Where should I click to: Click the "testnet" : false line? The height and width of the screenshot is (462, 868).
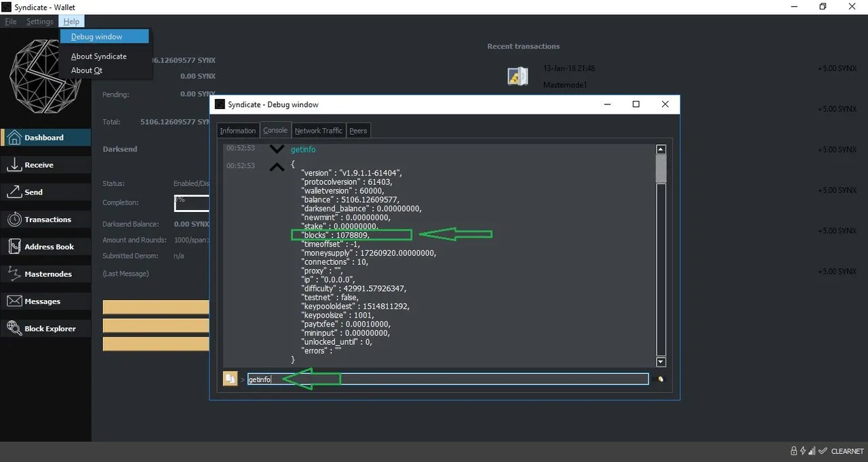point(330,297)
